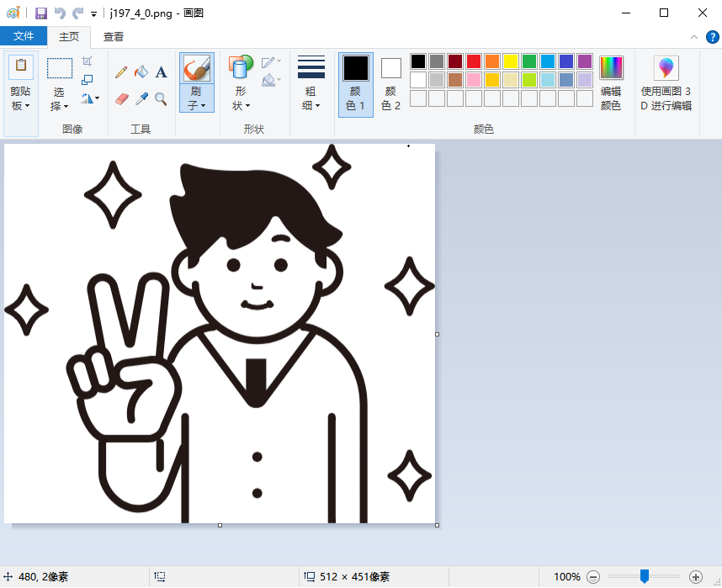Expand the 选择 selection options dropdown
Viewport: 722px width, 588px height.
59,99
